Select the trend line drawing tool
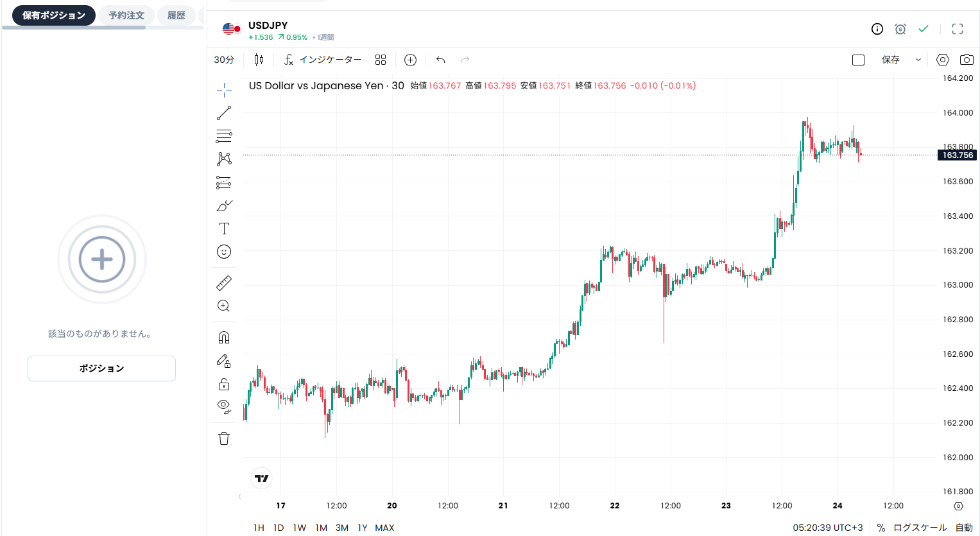Viewport: 980px width, 536px height. [224, 113]
